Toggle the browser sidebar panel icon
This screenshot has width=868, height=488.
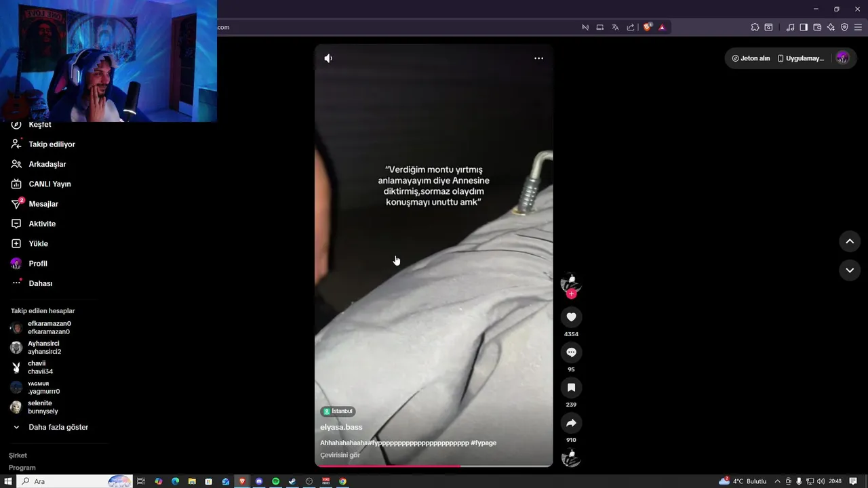tap(804, 27)
